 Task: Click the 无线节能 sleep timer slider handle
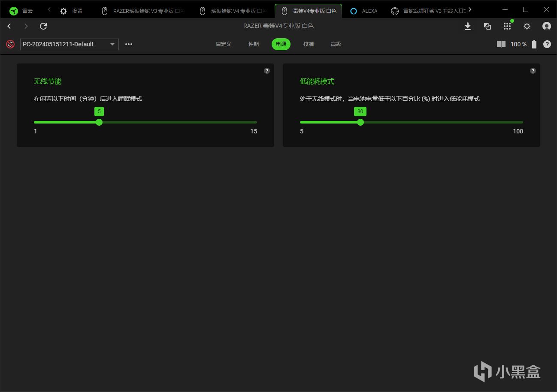tap(99, 122)
